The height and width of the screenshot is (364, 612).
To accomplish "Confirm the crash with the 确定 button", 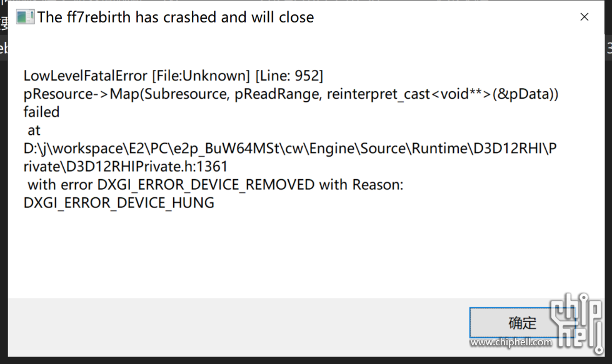I will pos(522,323).
